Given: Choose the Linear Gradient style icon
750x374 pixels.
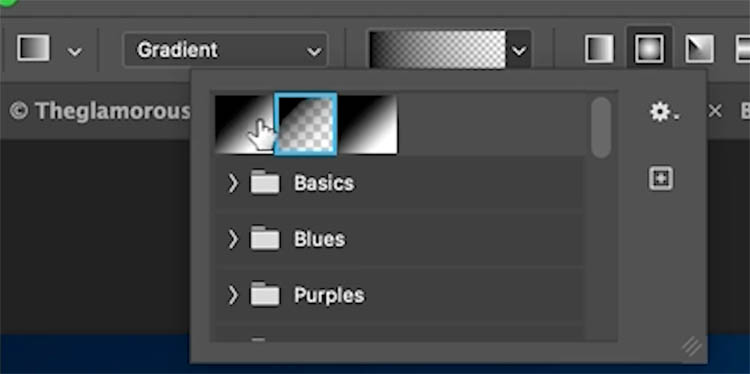Looking at the screenshot, I should tap(599, 48).
